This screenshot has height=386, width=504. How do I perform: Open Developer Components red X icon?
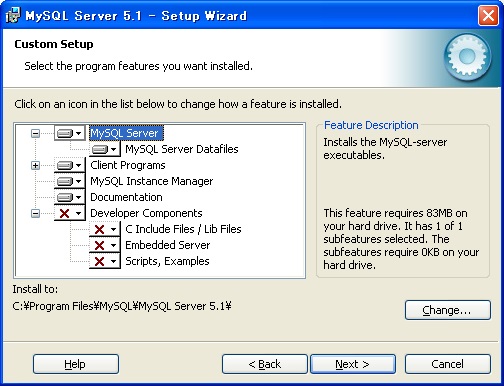(70, 213)
